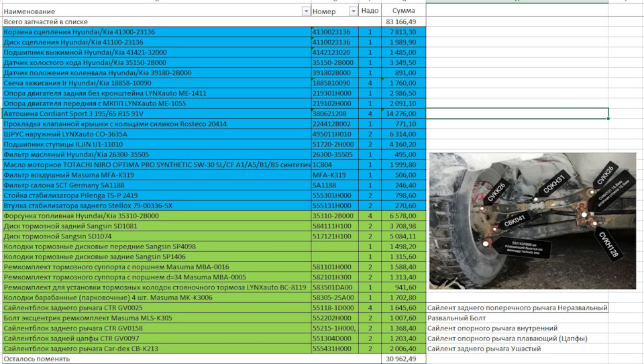Select Опора двигателя передняя ME-1055 cell
644x364 pixels.
point(156,103)
